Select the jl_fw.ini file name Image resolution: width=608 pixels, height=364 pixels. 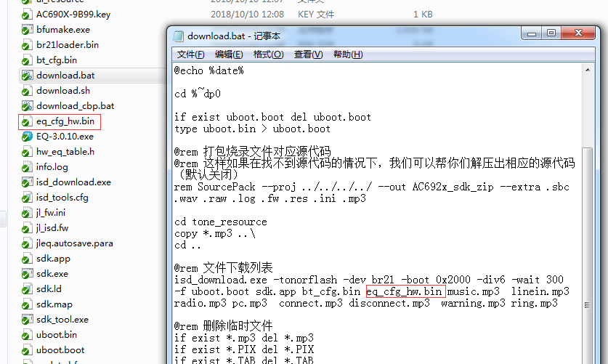pos(51,213)
